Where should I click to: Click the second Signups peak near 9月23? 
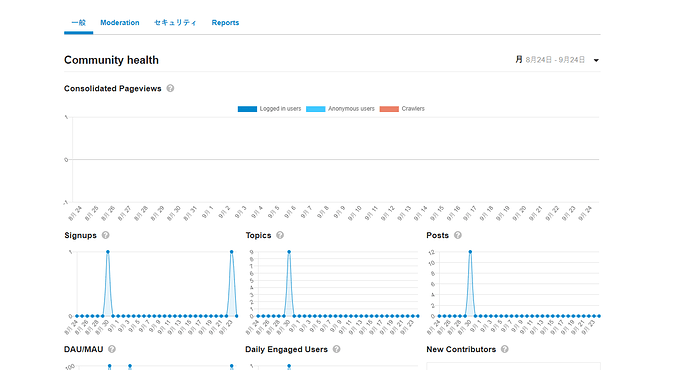[x=231, y=252]
